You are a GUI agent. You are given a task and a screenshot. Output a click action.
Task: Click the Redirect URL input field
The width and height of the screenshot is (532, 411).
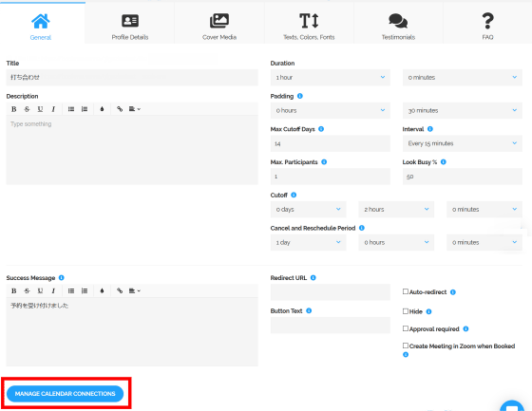(x=331, y=292)
